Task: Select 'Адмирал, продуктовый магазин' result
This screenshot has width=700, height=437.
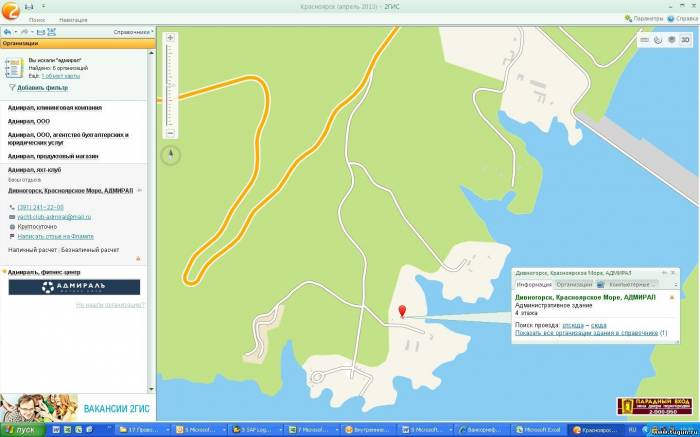Action: [x=53, y=157]
